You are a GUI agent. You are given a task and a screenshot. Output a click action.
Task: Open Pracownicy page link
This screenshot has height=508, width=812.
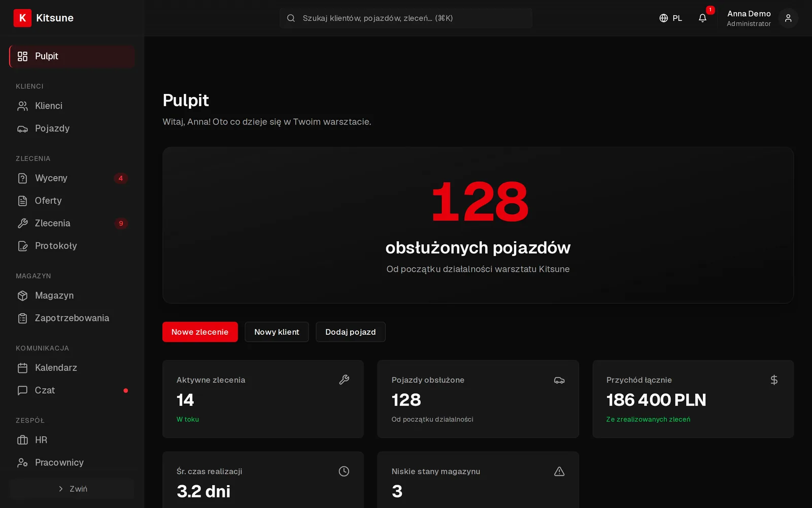[72, 462]
